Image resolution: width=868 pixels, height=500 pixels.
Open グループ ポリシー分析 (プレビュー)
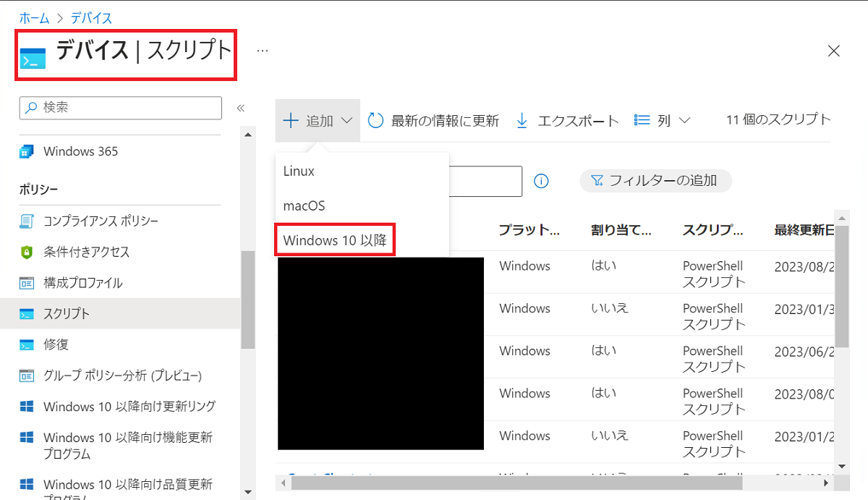click(x=122, y=374)
